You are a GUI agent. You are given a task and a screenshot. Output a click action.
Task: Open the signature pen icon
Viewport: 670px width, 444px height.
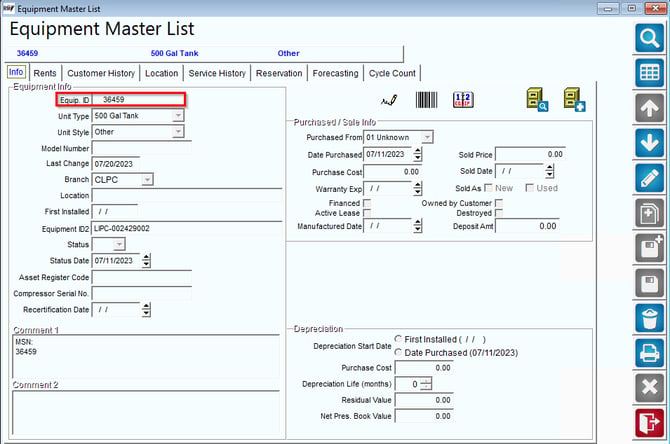click(389, 100)
